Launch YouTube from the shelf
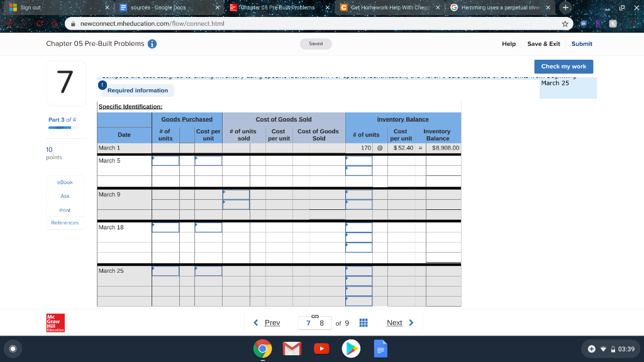 click(321, 349)
